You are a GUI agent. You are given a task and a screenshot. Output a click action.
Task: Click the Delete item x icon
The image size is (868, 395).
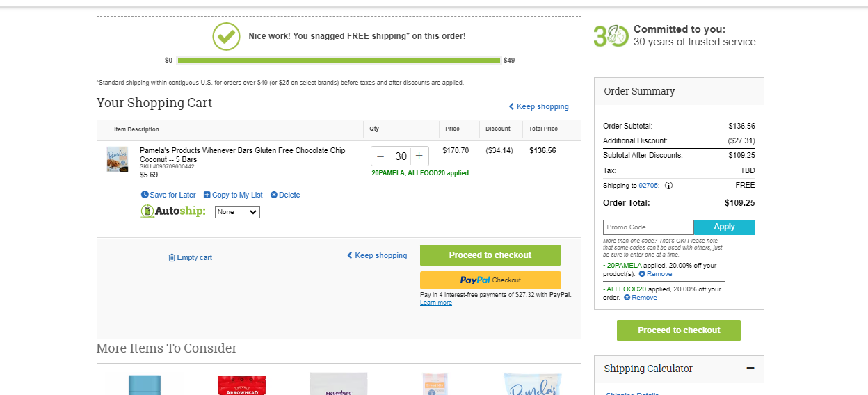pos(273,195)
